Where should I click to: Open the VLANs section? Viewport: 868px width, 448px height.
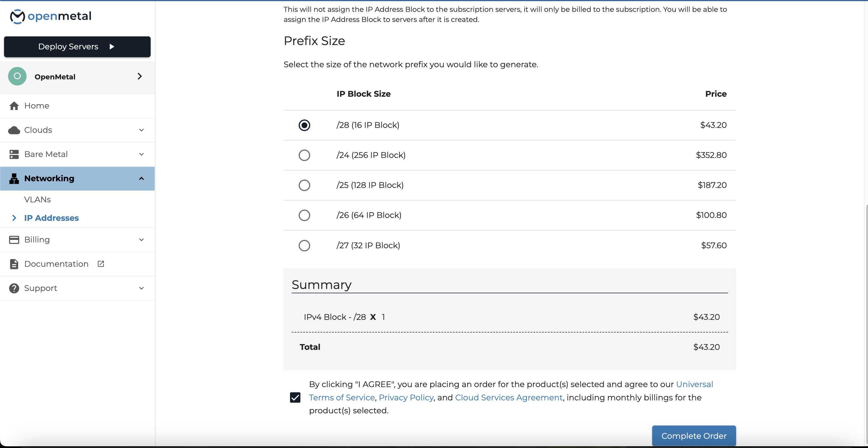click(x=37, y=199)
